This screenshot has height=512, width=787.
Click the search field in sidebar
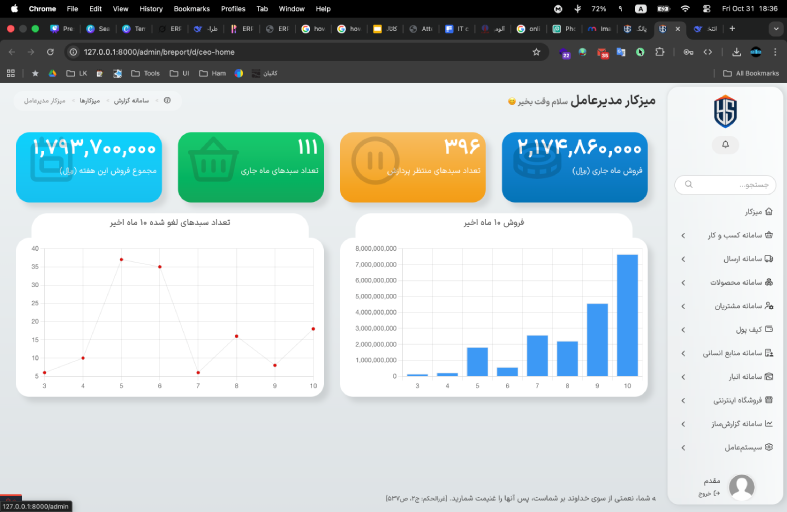pos(725,185)
